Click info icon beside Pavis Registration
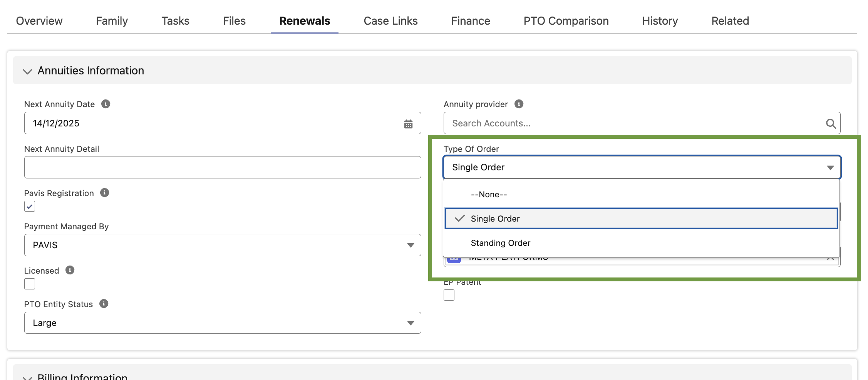 click(x=104, y=193)
